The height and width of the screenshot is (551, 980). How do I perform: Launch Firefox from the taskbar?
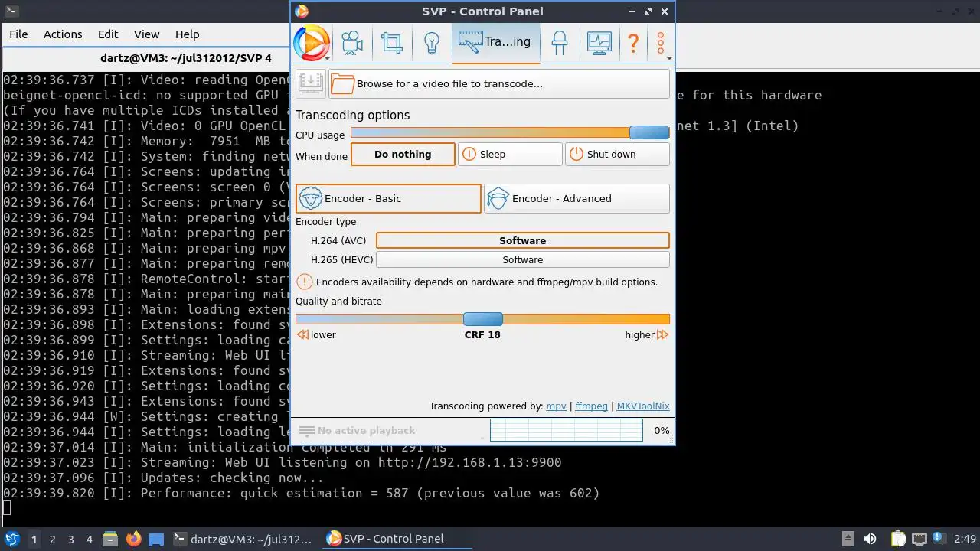134,539
